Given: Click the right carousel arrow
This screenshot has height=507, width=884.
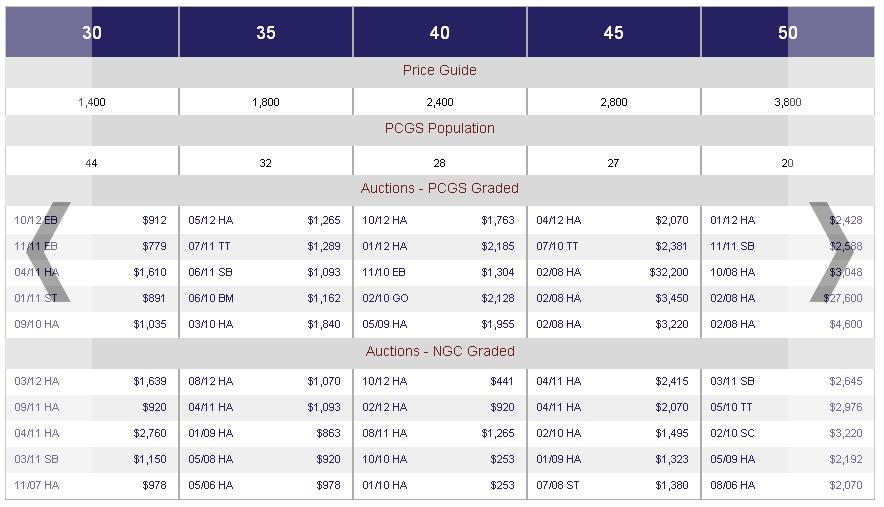Looking at the screenshot, I should [832, 253].
